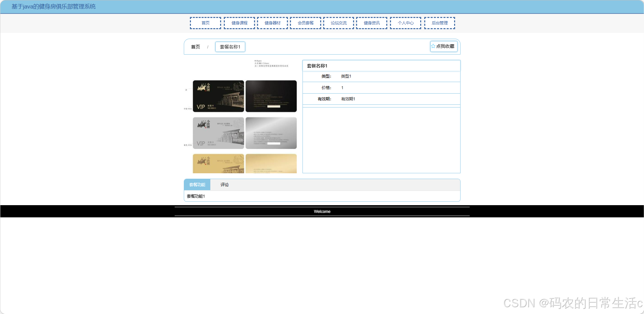Click the 套餐名称1 detail panel heading
644x314 pixels.
coord(317,66)
